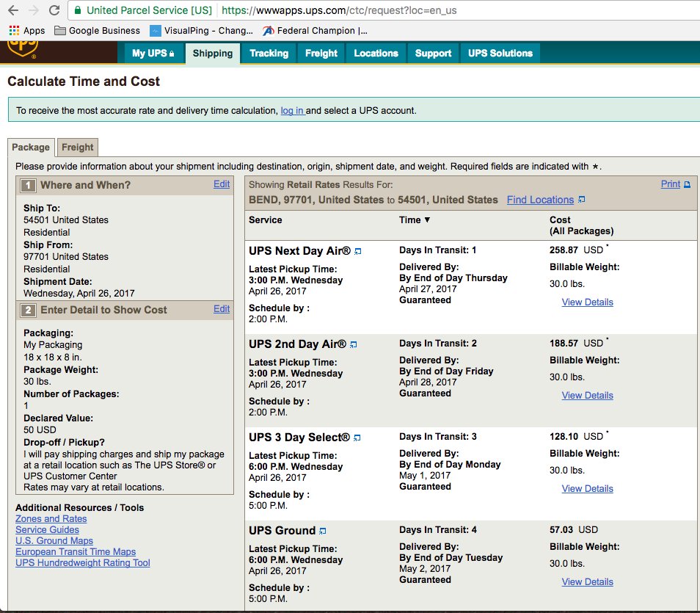Open the U.S. Ground Maps link
The height and width of the screenshot is (613, 700).
(x=54, y=540)
